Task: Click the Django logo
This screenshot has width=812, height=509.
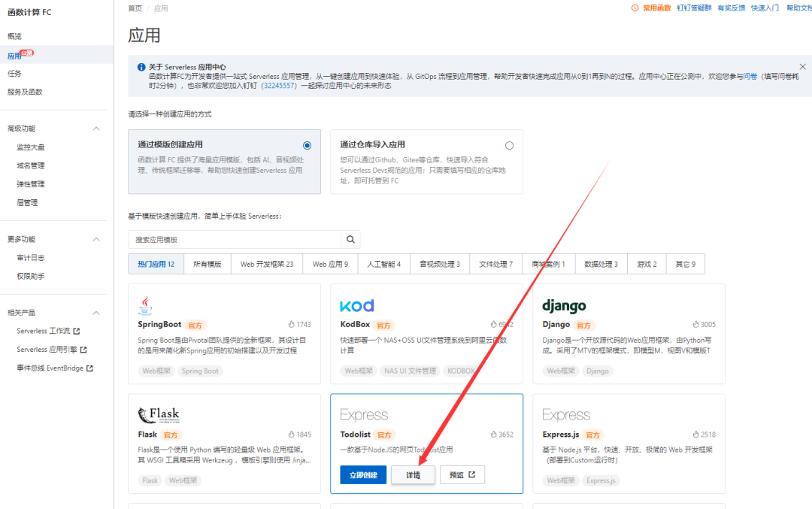Action: (564, 305)
